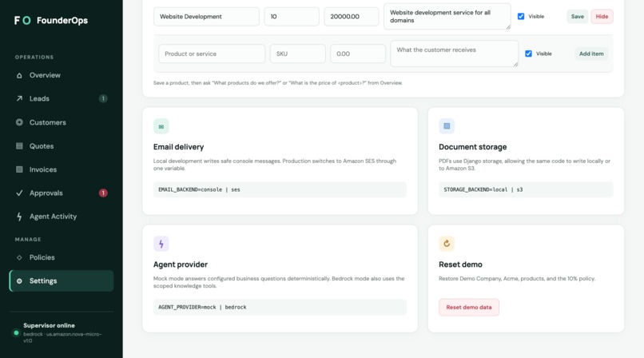Click the Agent provider bolt icon
The width and height of the screenshot is (644, 358).
pos(161,244)
